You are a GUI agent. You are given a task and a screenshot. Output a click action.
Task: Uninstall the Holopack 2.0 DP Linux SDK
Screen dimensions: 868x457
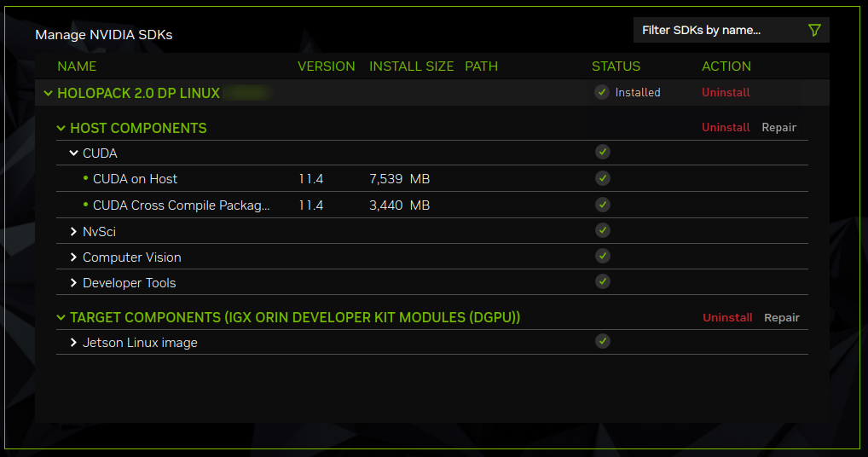[x=726, y=92]
